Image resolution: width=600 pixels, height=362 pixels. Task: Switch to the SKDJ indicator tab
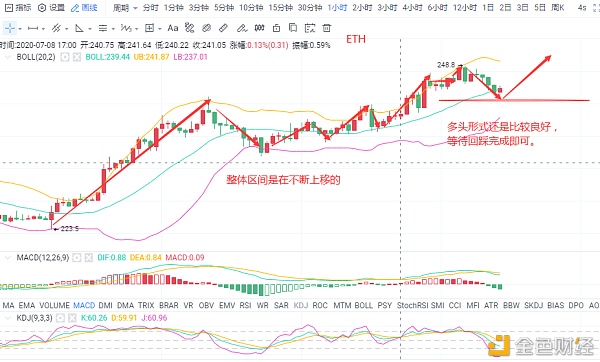(x=533, y=306)
